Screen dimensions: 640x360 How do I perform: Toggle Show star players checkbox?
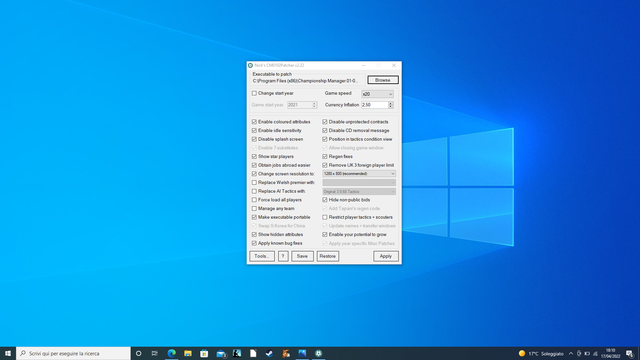[254, 157]
